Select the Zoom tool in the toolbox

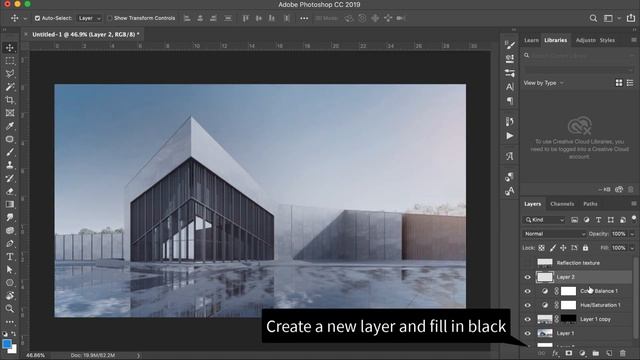click(x=10, y=309)
